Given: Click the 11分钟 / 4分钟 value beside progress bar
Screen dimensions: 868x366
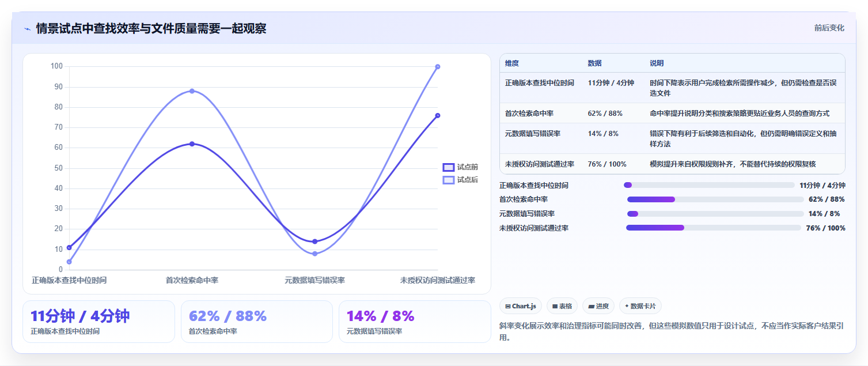Looking at the screenshot, I should tap(822, 186).
